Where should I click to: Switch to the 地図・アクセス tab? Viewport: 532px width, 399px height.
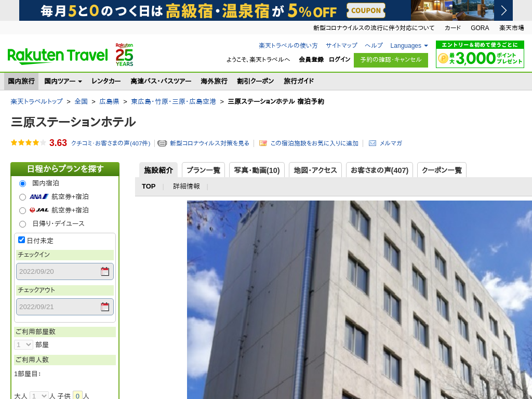coord(315,170)
